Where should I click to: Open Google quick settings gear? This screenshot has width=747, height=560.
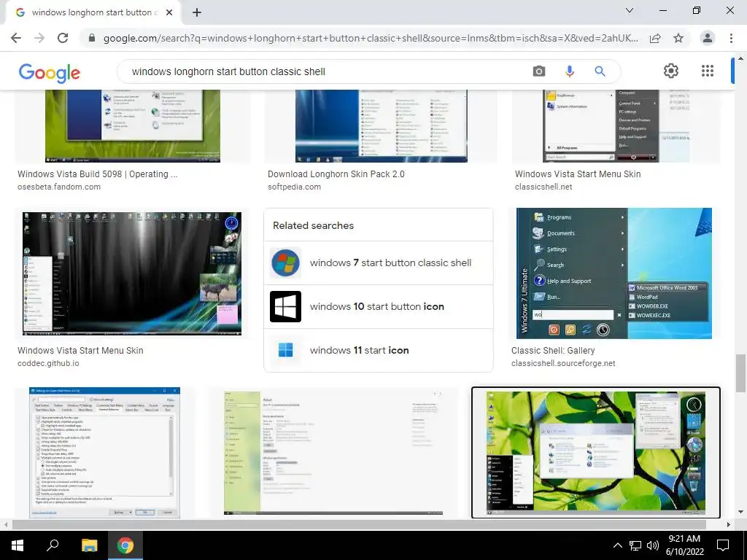coord(671,71)
